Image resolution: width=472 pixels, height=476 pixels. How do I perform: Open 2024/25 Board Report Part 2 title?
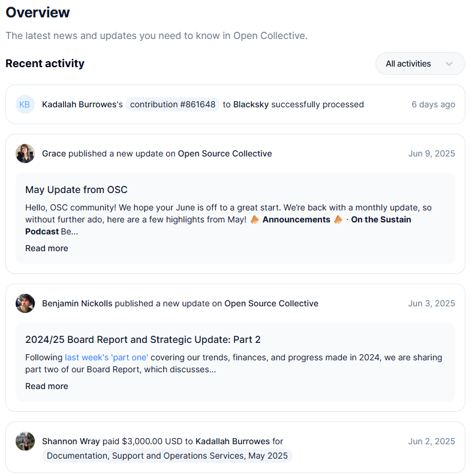143,340
